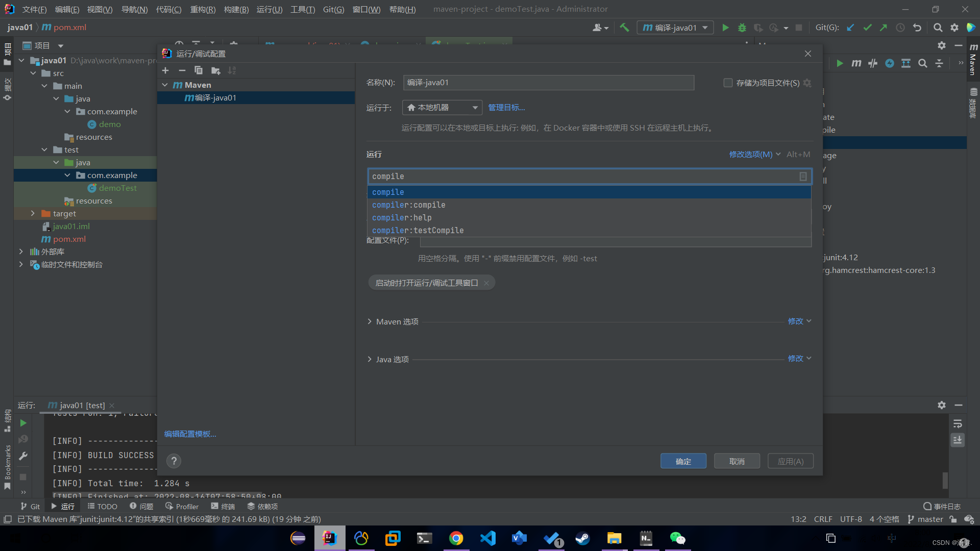Screen dimensions: 980x551
Task: Click 确定 button
Action: 683,461
